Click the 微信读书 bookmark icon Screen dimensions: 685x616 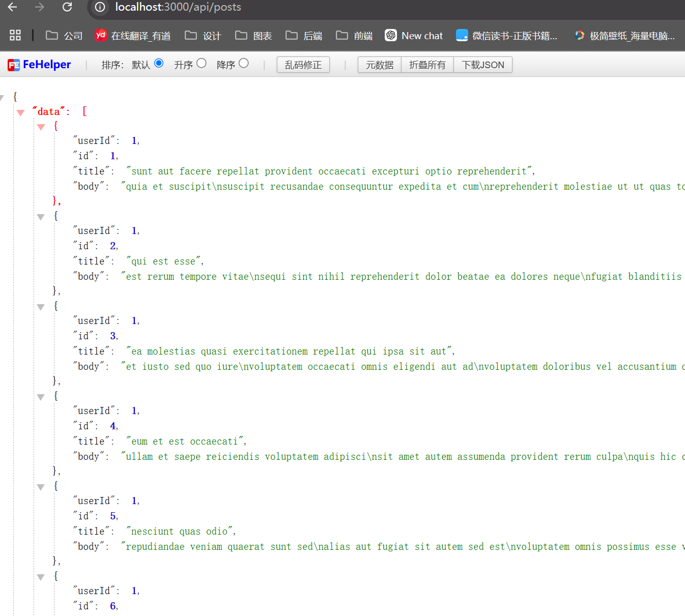(462, 35)
